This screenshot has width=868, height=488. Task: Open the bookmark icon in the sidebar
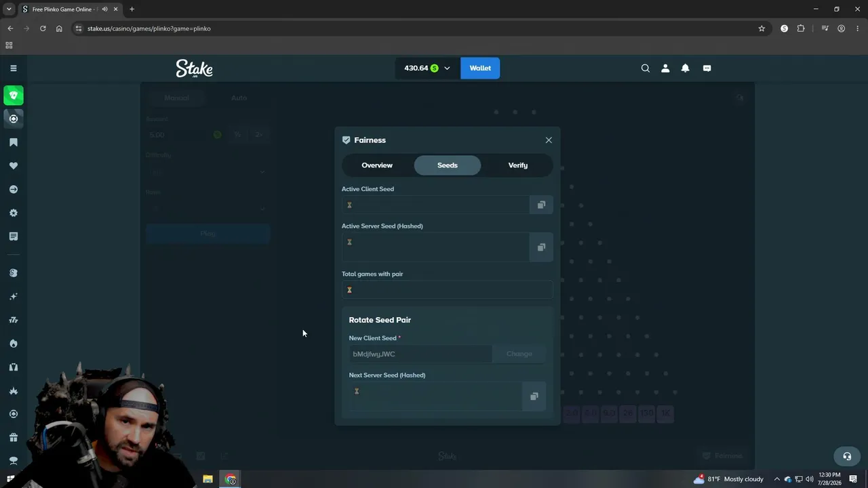14,142
